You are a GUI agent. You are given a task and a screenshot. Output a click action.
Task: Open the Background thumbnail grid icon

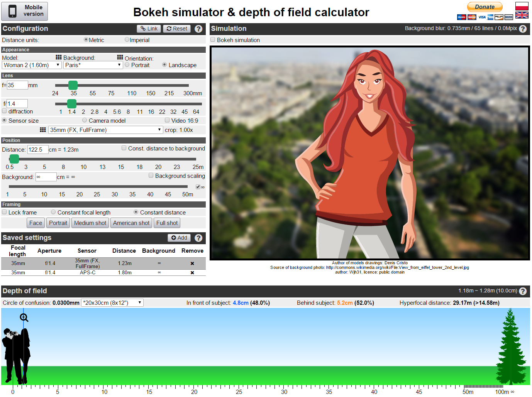point(120,57)
